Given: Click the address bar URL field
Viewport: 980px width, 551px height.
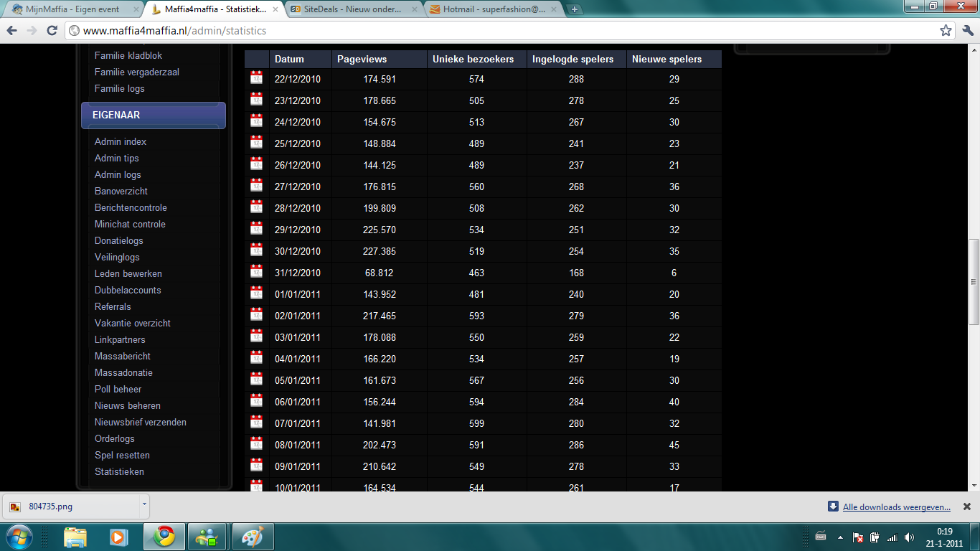Looking at the screenshot, I should 502,31.
